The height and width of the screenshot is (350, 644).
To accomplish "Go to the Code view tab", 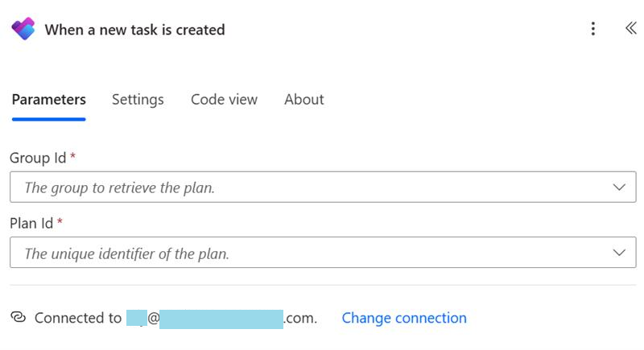I will coord(224,100).
